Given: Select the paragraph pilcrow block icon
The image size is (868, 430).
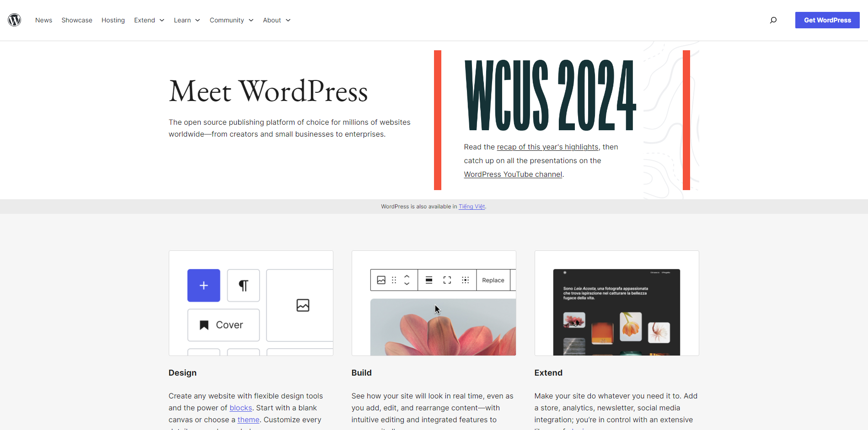Looking at the screenshot, I should click(244, 286).
